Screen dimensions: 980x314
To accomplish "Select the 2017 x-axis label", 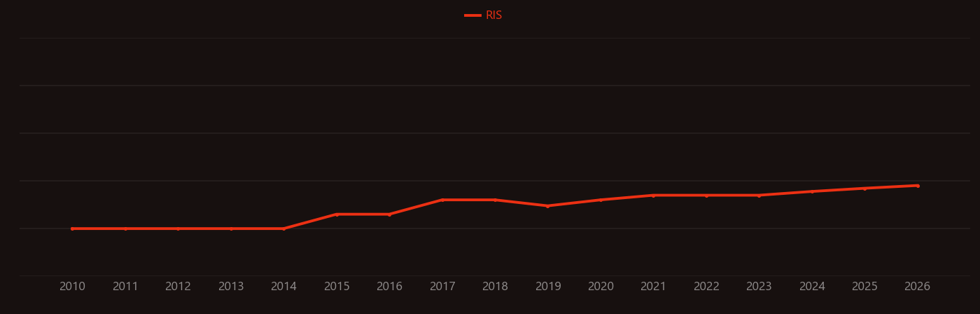I will pos(442,287).
